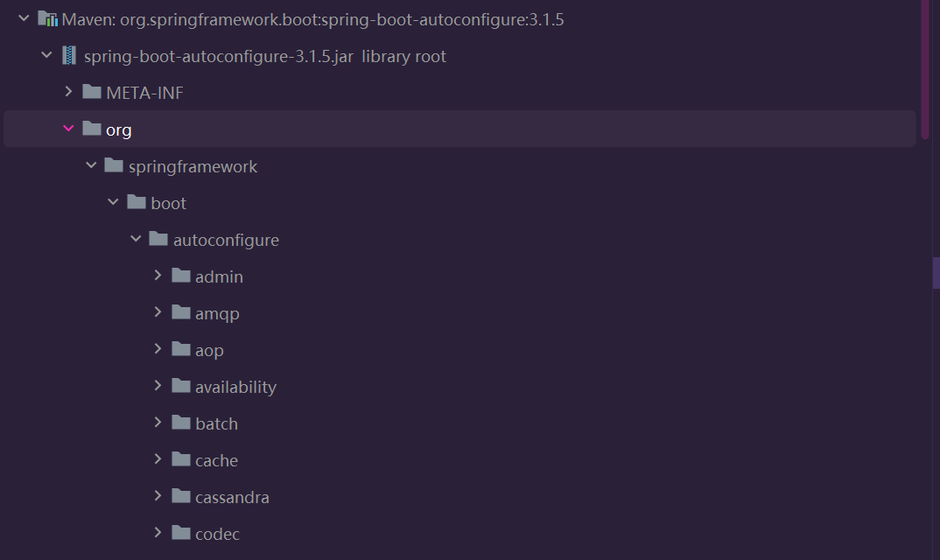
Task: Click the springframework folder icon
Action: point(114,164)
